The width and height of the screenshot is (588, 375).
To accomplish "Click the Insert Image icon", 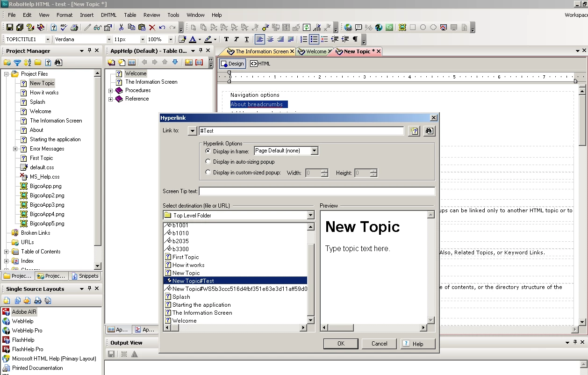I will click(x=402, y=28).
